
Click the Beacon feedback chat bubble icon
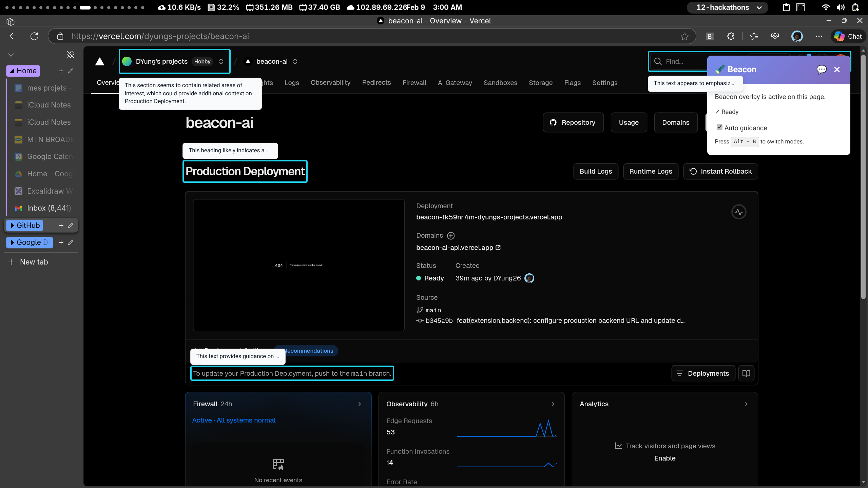coord(822,70)
